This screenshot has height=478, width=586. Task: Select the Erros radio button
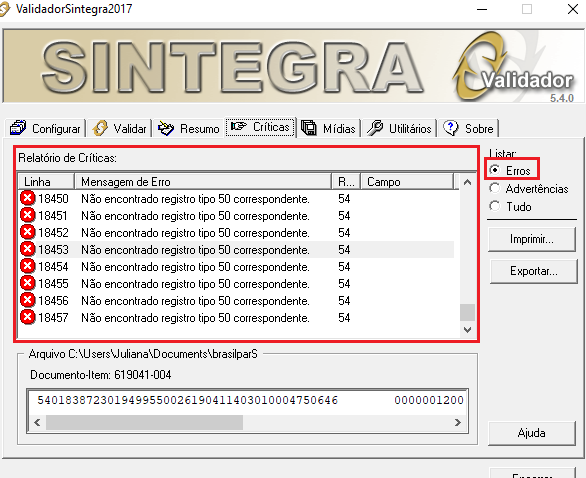click(495, 170)
